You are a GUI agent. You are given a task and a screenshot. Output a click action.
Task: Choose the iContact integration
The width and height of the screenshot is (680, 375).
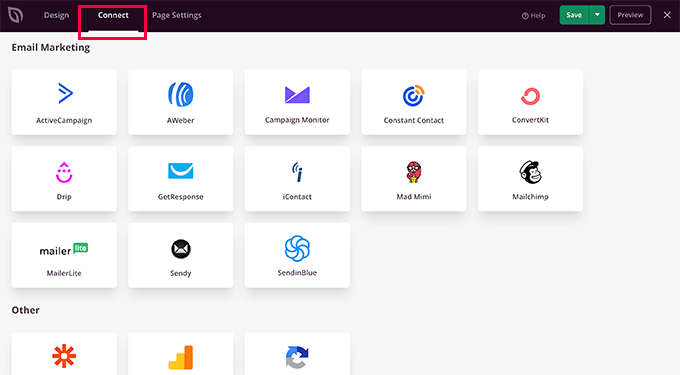click(x=297, y=179)
